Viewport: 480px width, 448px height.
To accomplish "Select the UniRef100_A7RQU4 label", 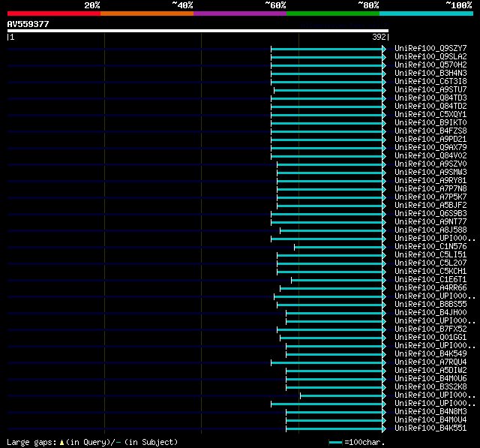I will 430,362.
